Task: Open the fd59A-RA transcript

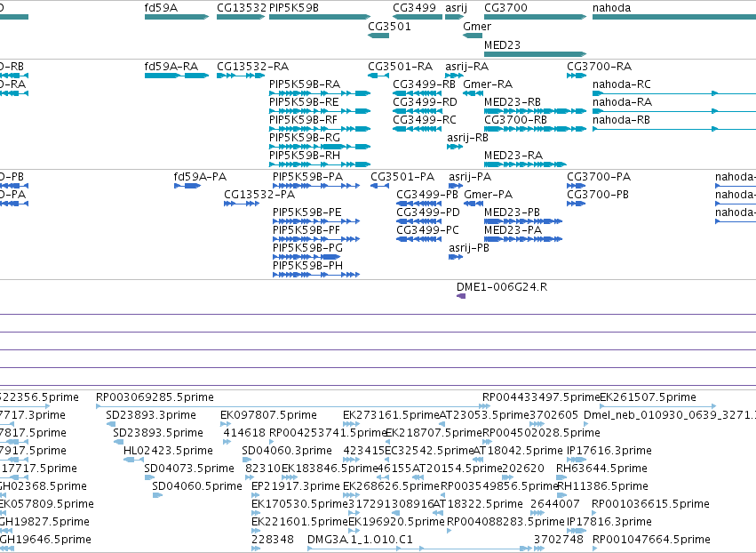Action: coord(177,76)
